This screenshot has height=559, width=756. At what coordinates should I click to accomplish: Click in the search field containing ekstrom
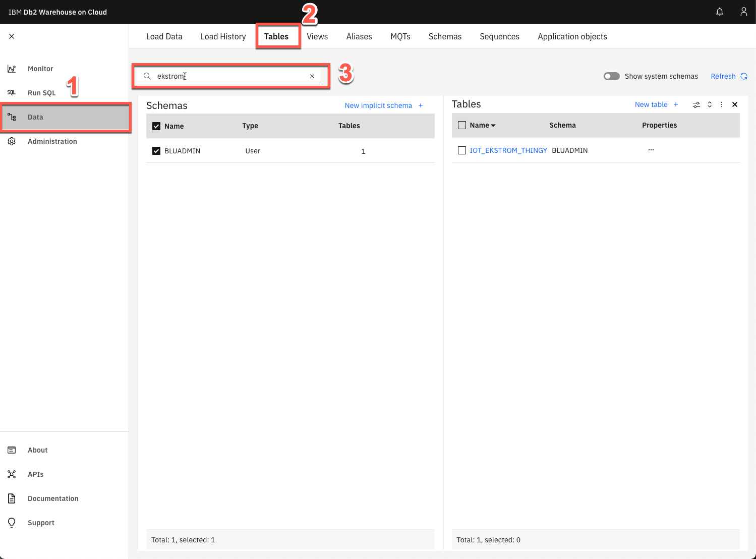pyautogui.click(x=229, y=76)
